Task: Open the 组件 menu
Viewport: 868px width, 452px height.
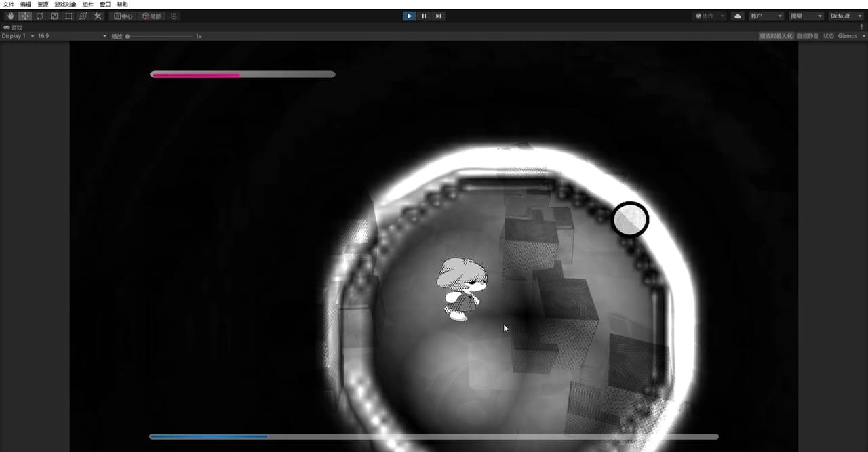Action: click(x=88, y=4)
